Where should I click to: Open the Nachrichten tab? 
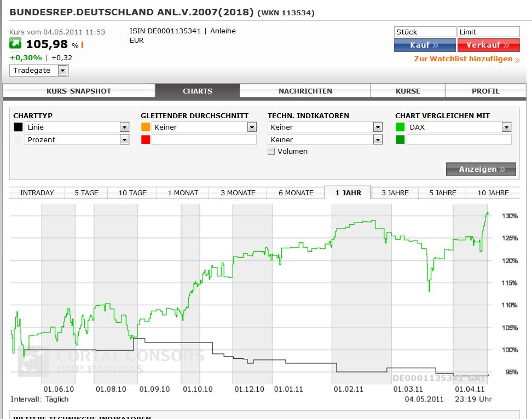[305, 91]
